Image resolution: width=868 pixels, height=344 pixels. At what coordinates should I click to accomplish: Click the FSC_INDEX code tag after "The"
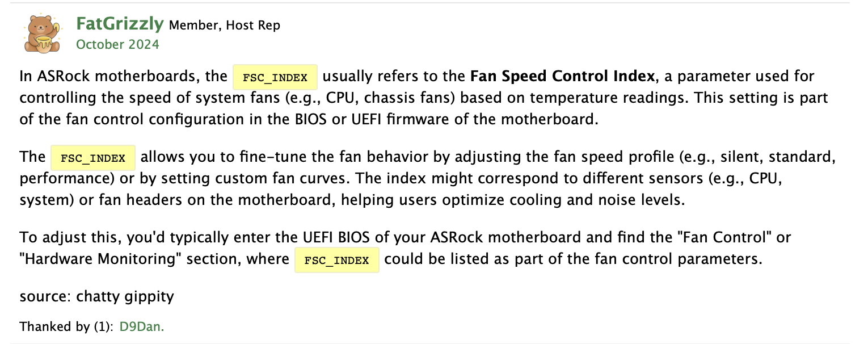coord(92,158)
